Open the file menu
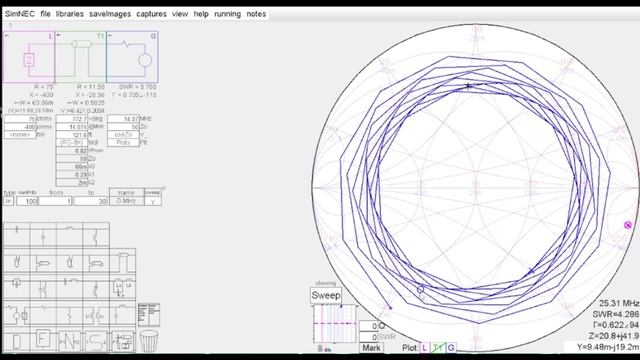This screenshot has height=360, width=640. (45, 14)
